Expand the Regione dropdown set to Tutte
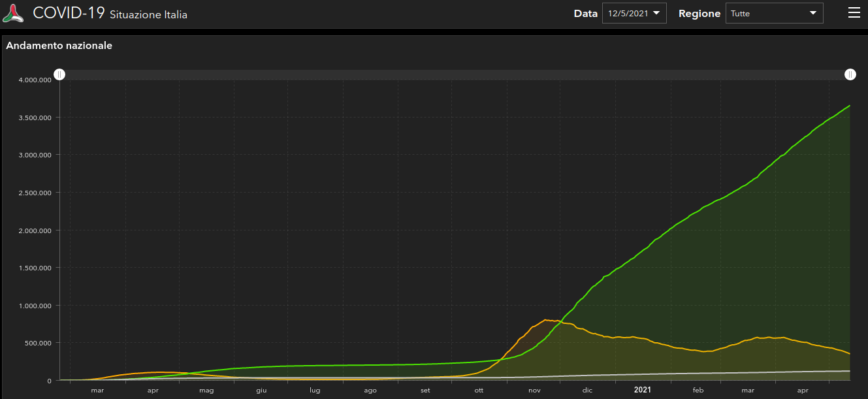This screenshot has width=868, height=399. coord(774,13)
